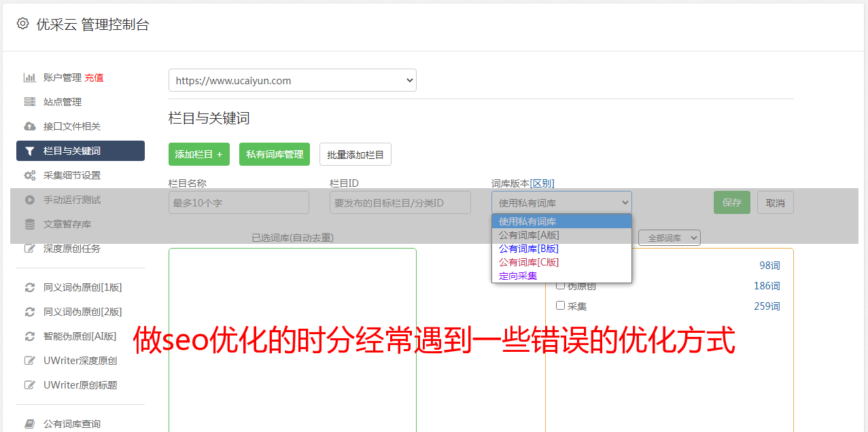Check the 采集 checkbox
Screen dimensions: 868x432
coord(561,306)
